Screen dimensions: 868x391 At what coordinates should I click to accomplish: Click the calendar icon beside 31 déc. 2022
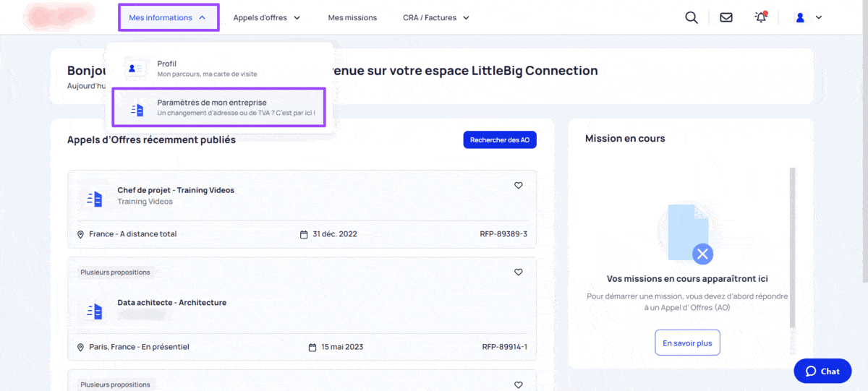(304, 234)
